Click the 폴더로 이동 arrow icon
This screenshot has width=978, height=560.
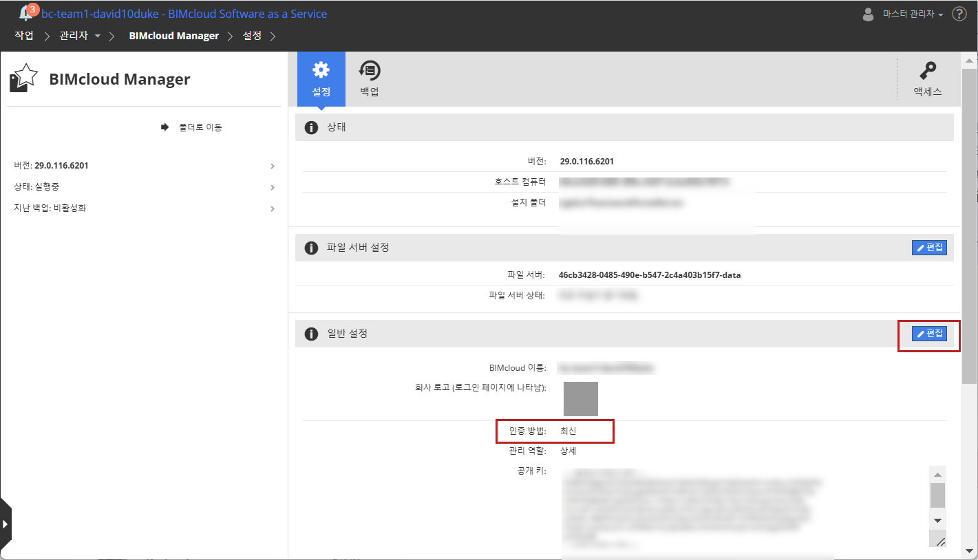(x=165, y=127)
